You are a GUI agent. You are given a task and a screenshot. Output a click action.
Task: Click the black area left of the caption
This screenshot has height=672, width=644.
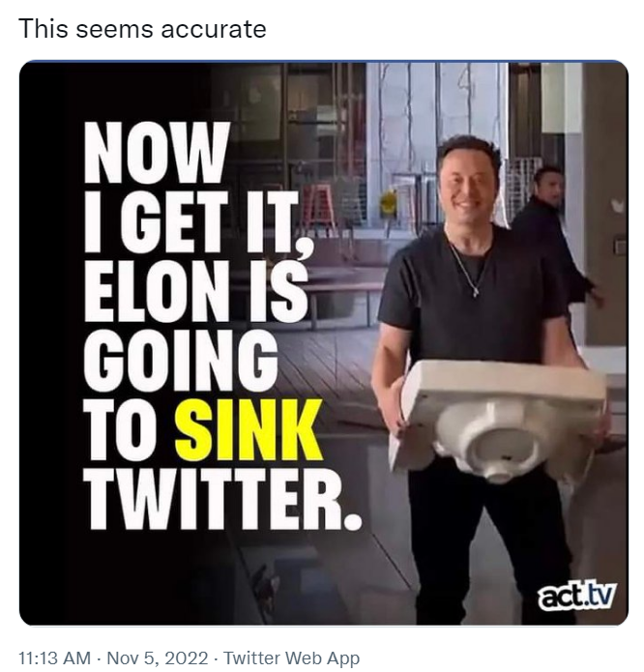pos(48,338)
